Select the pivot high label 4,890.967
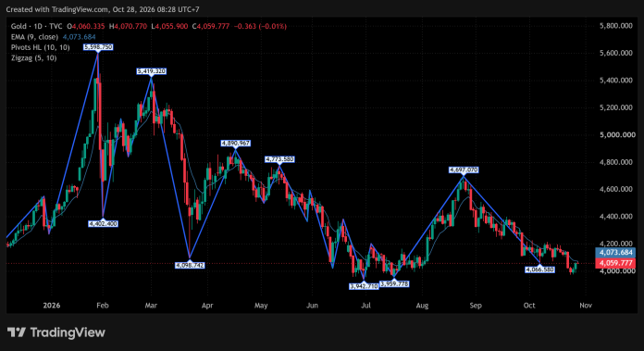The image size is (644, 351). [x=235, y=144]
